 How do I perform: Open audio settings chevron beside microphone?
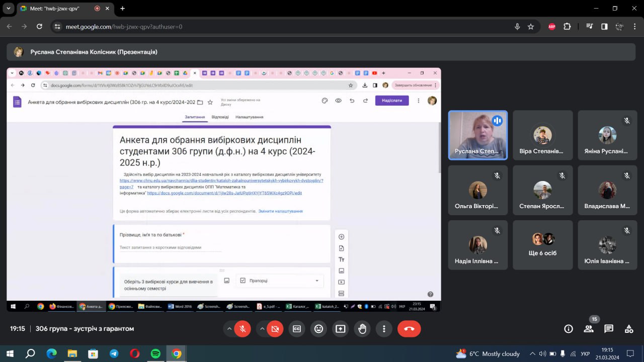229,329
